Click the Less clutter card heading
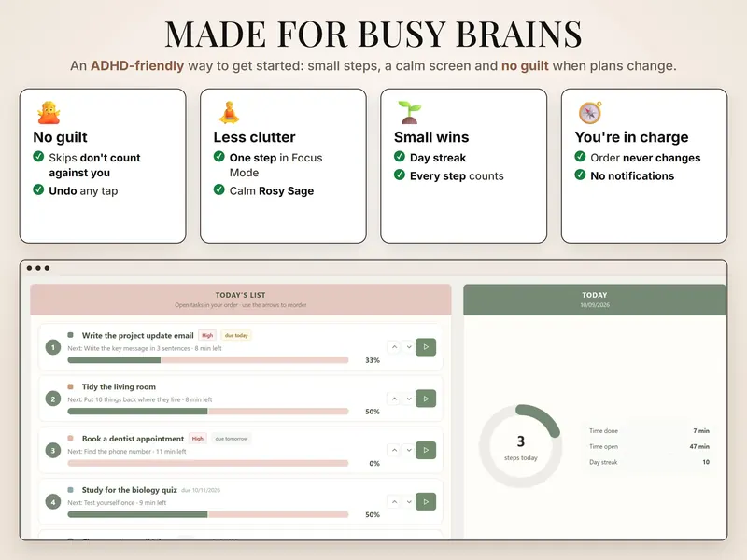The width and height of the screenshot is (747, 560). tap(254, 137)
